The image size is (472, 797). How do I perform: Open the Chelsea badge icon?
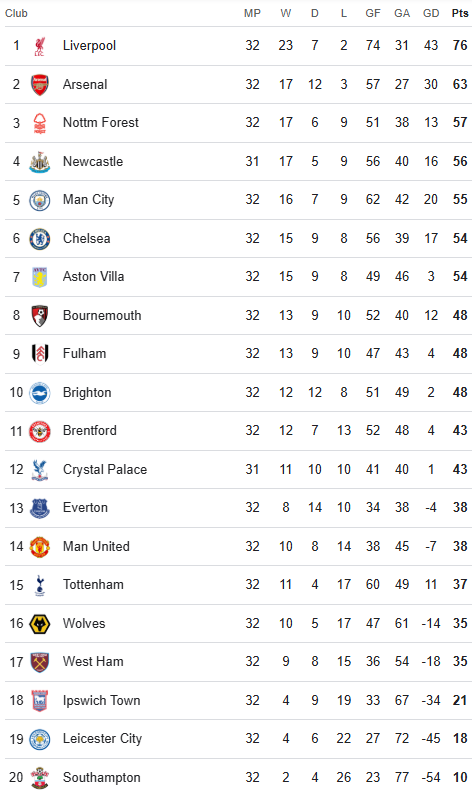pyautogui.click(x=40, y=238)
